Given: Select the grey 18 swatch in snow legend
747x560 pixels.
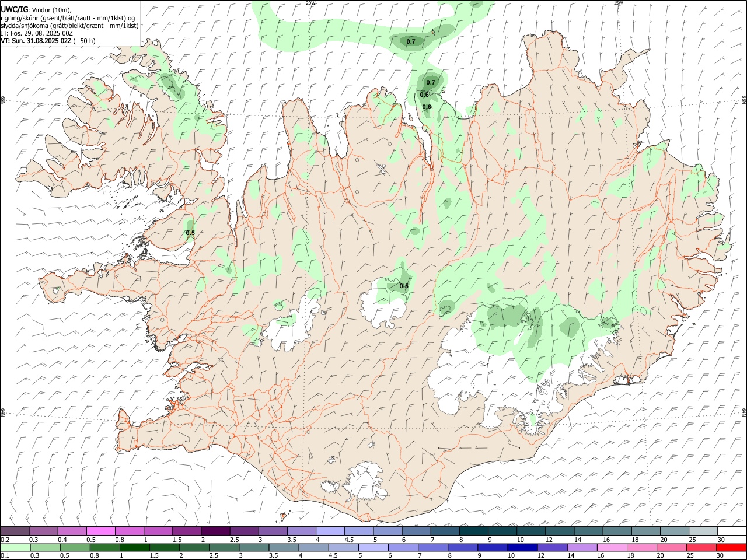Looking at the screenshot, I should [x=645, y=531].
